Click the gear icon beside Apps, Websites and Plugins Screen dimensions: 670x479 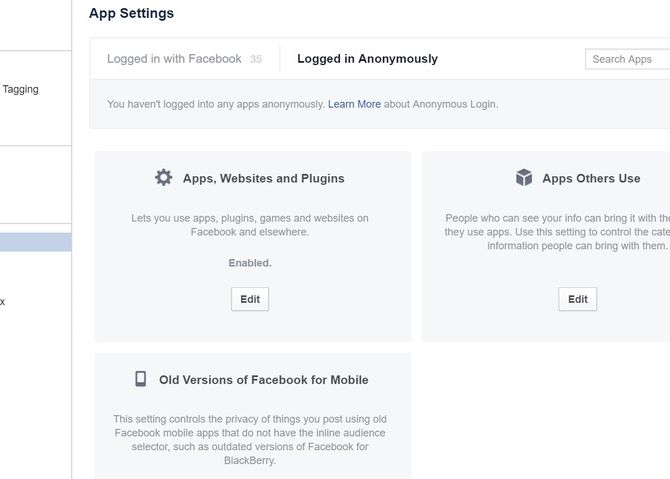163,178
